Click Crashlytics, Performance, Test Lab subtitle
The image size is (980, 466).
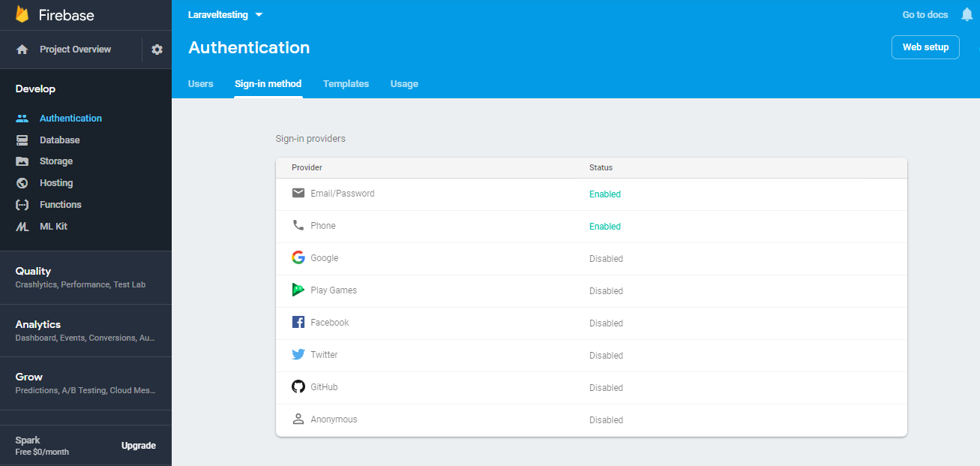(x=80, y=284)
